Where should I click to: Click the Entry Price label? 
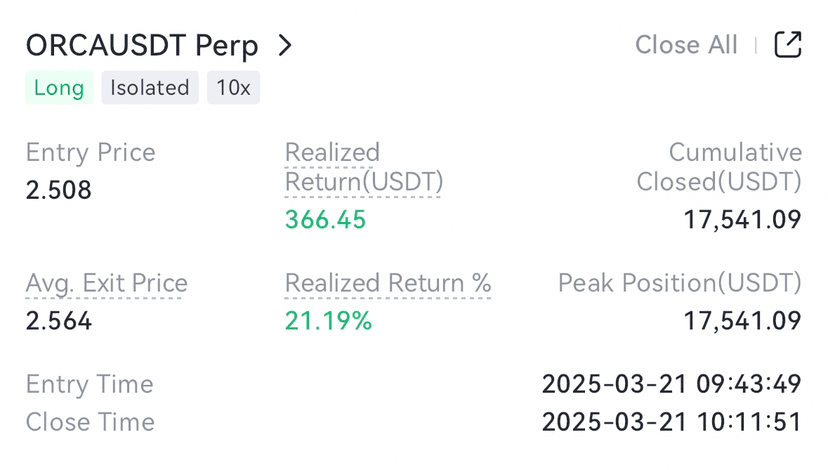pyautogui.click(x=90, y=153)
